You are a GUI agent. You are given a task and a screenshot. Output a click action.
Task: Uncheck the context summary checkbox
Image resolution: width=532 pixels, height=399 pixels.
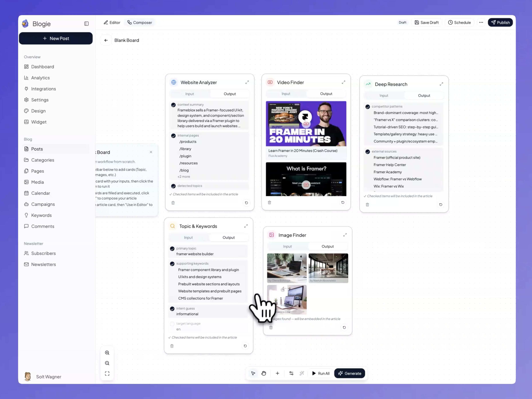tap(173, 105)
